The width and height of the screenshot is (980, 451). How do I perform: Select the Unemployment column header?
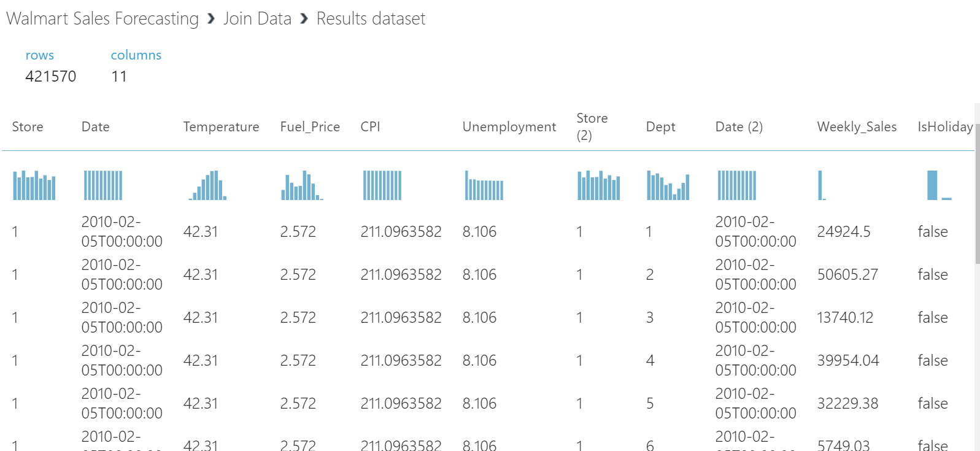[x=509, y=127]
